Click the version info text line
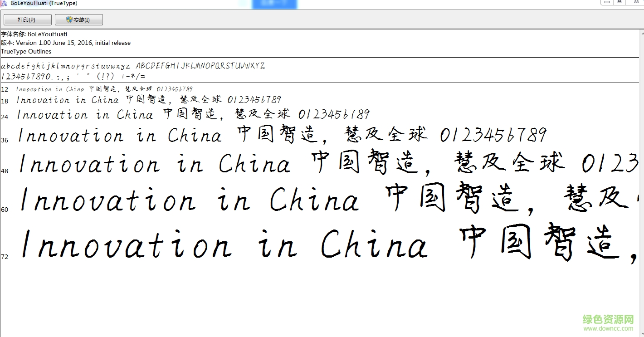The image size is (644, 337). click(x=65, y=43)
